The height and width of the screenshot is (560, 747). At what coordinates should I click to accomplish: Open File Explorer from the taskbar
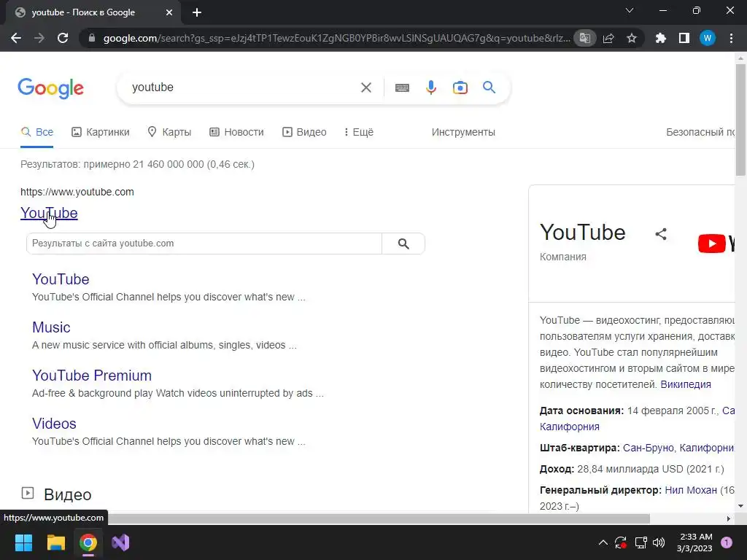pos(55,542)
